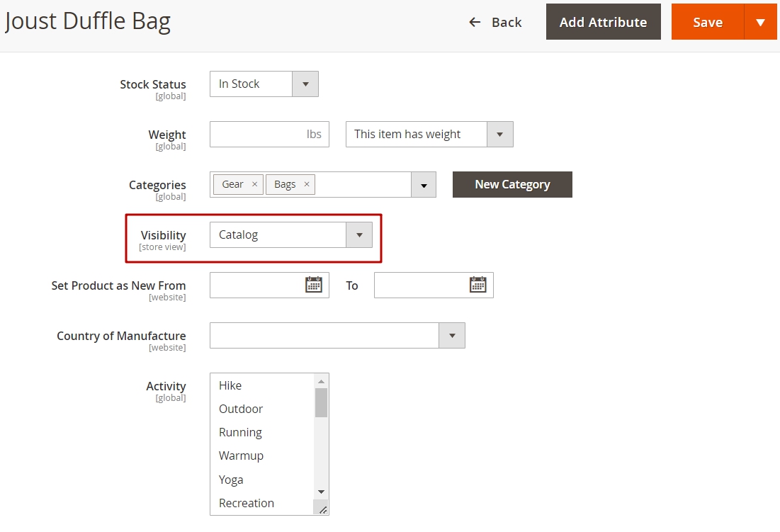
Task: Open the Stock Status dropdown
Action: [x=264, y=84]
